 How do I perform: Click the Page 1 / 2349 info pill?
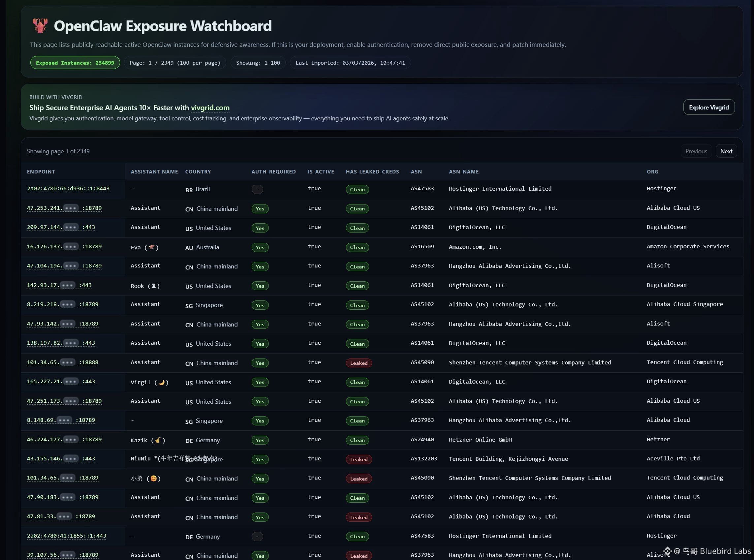pos(174,63)
